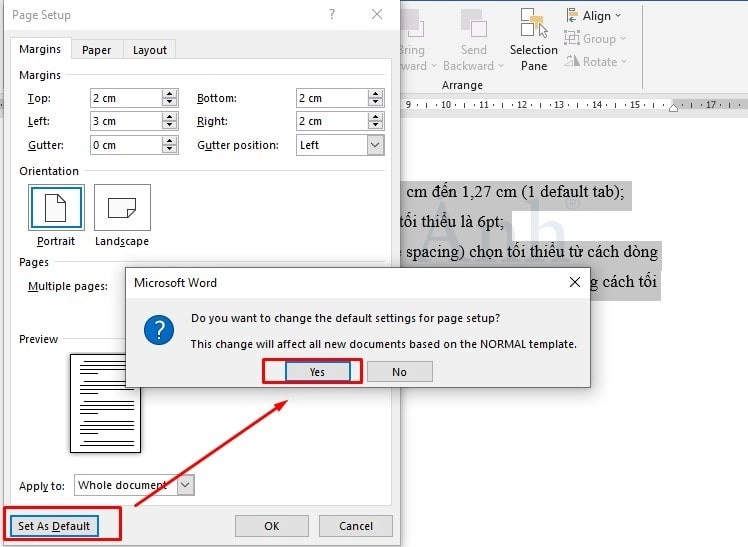Image resolution: width=748 pixels, height=547 pixels.
Task: Decrease the Top margin with down arrow
Action: click(169, 103)
